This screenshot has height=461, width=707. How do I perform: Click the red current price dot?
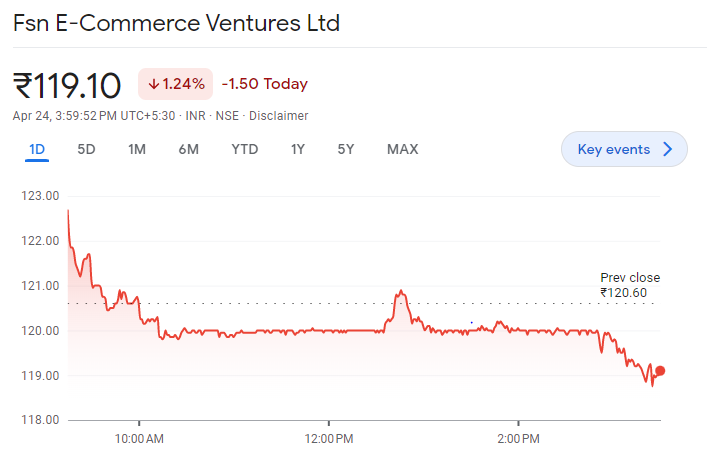(660, 371)
